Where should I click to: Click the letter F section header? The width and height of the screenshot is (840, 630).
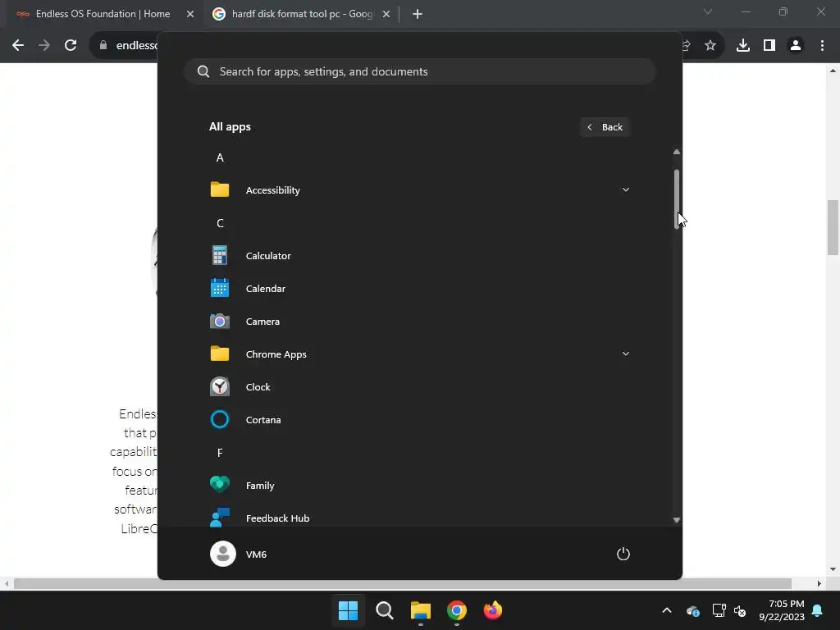click(x=220, y=453)
